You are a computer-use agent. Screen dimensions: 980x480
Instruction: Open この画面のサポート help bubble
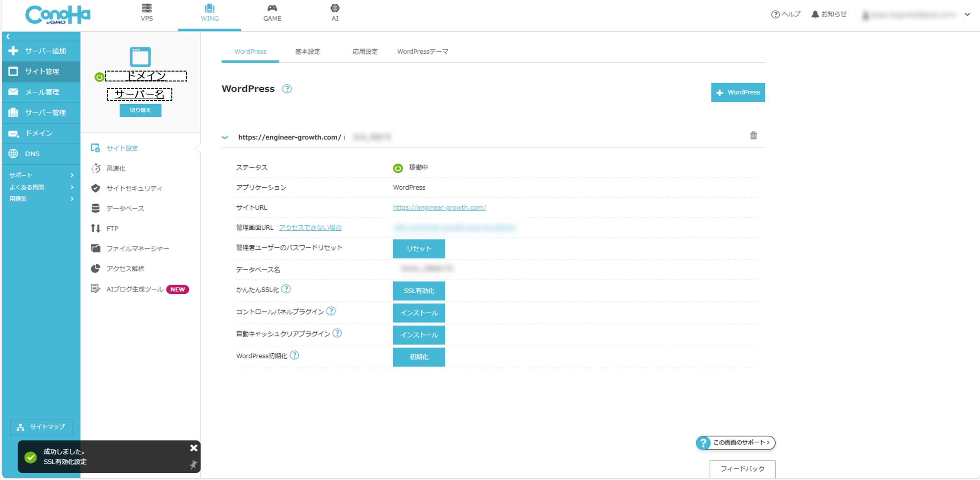(x=735, y=443)
